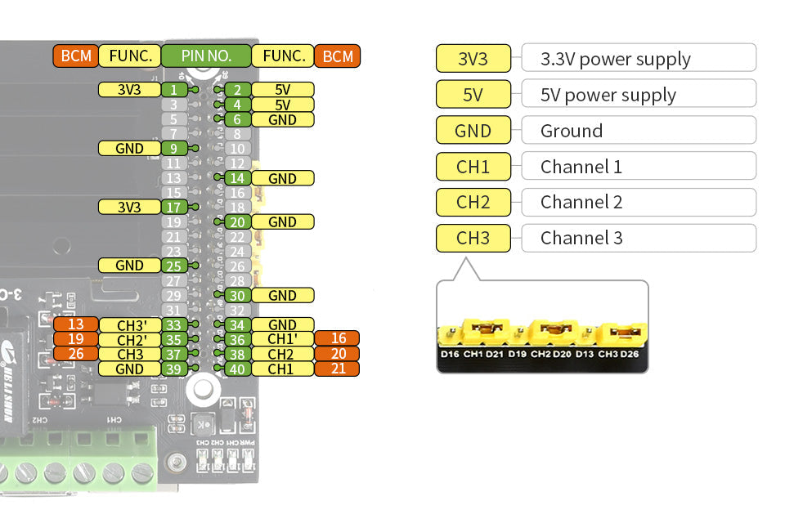
Task: Click the CH1' function label at pin 36
Action: click(282, 338)
